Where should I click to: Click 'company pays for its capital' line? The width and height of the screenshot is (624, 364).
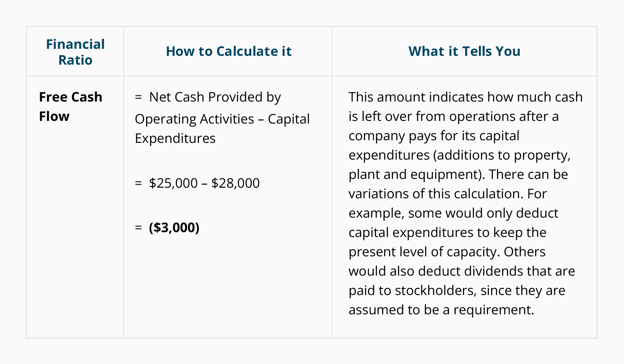point(434,136)
